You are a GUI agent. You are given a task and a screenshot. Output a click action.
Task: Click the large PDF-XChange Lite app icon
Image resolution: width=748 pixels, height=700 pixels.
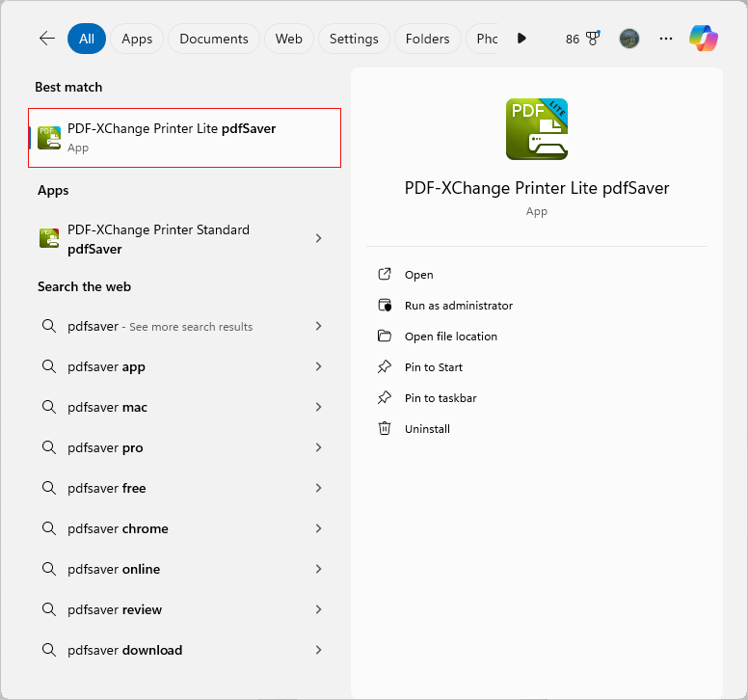pyautogui.click(x=537, y=129)
